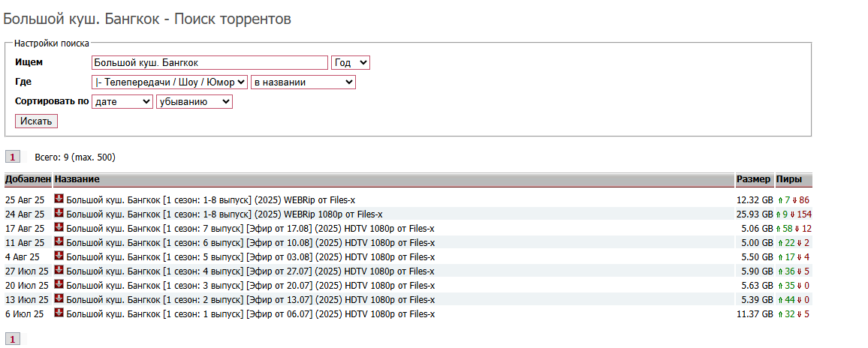Image resolution: width=868 pixels, height=348 pixels.
Task: Expand the Телепередачи category dropdown
Action: pos(169,82)
